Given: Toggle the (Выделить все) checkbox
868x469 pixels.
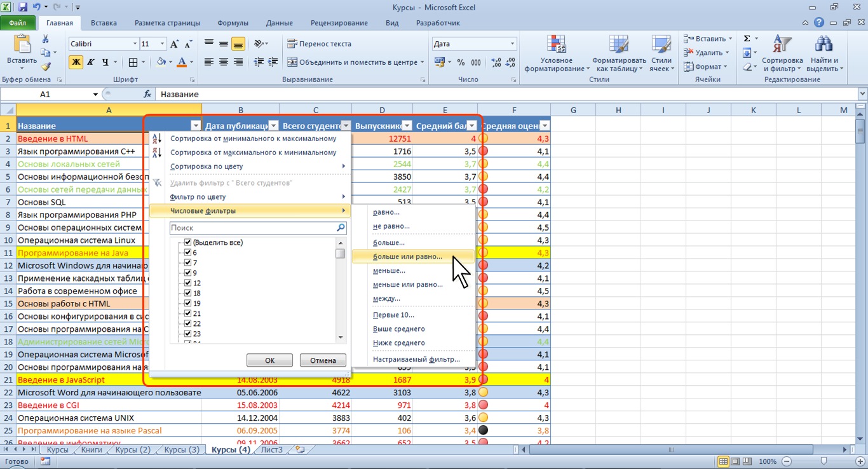Looking at the screenshot, I should coord(187,242).
